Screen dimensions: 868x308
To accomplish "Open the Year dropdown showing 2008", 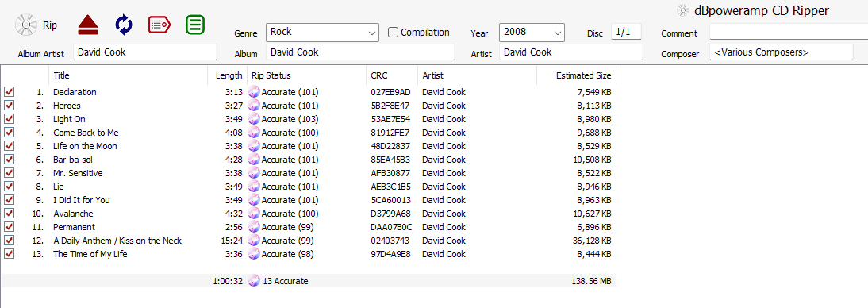I will (x=532, y=33).
